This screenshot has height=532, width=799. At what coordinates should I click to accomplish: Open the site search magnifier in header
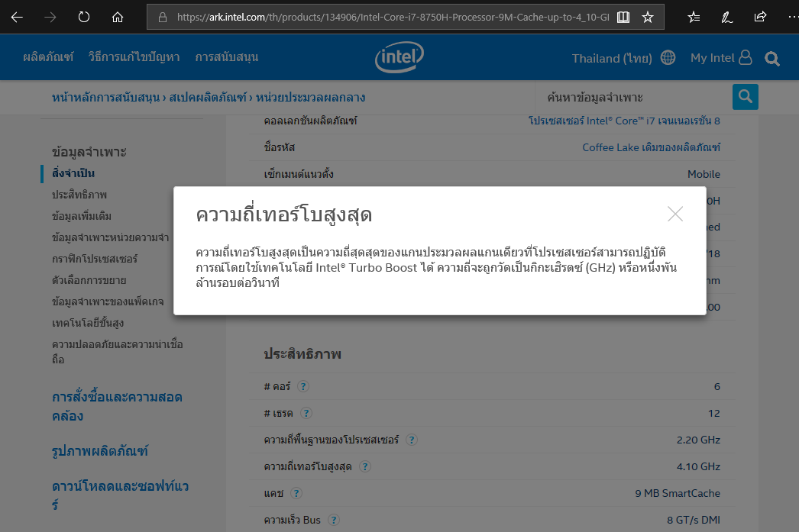pos(772,58)
